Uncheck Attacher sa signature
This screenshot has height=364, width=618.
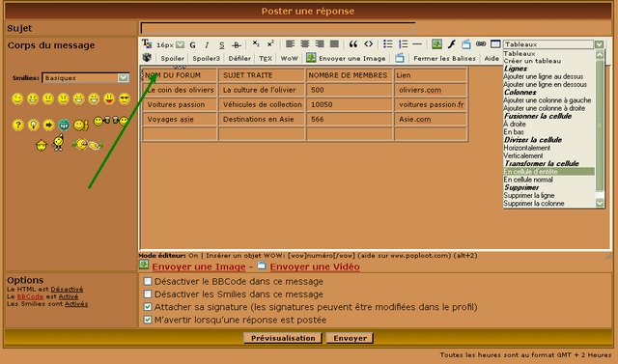[148, 307]
